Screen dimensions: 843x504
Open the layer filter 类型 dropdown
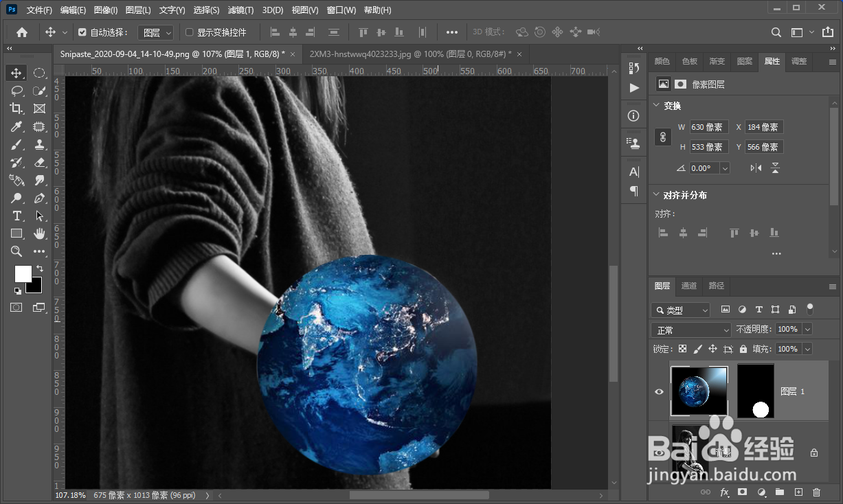(x=681, y=310)
